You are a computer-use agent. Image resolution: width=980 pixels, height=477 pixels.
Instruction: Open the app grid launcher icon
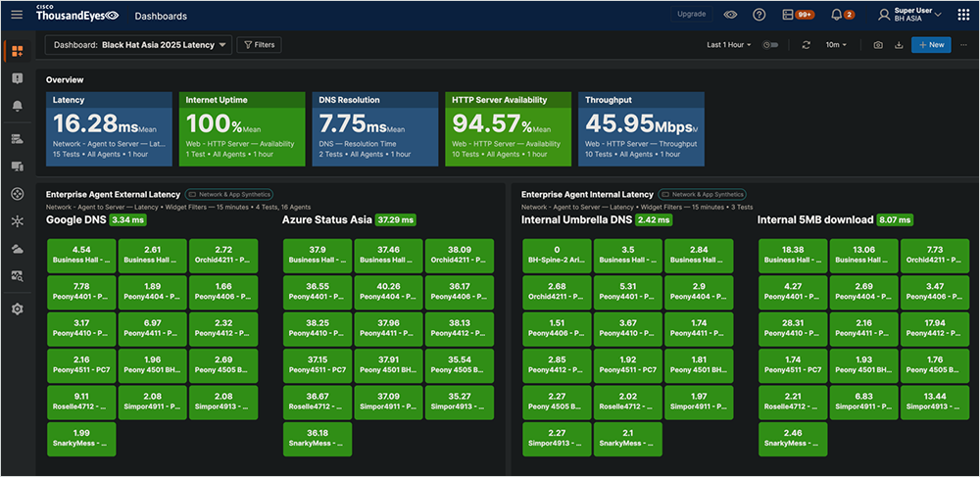pos(962,15)
